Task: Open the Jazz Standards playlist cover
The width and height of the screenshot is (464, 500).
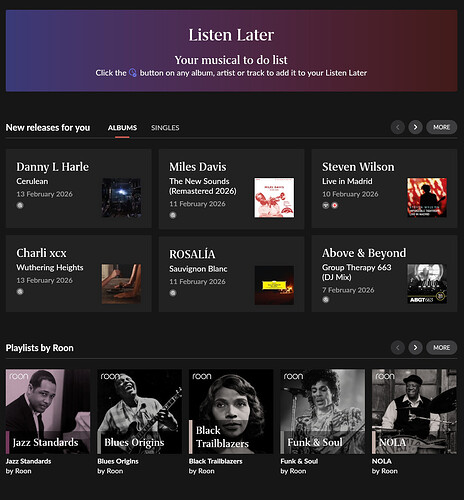Action: pos(48,411)
